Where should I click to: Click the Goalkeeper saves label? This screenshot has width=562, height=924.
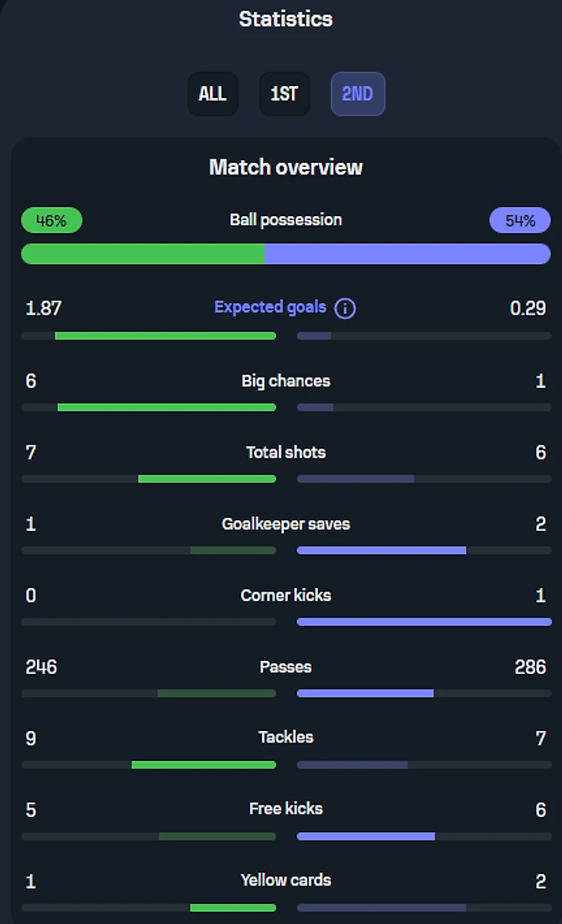coord(286,524)
